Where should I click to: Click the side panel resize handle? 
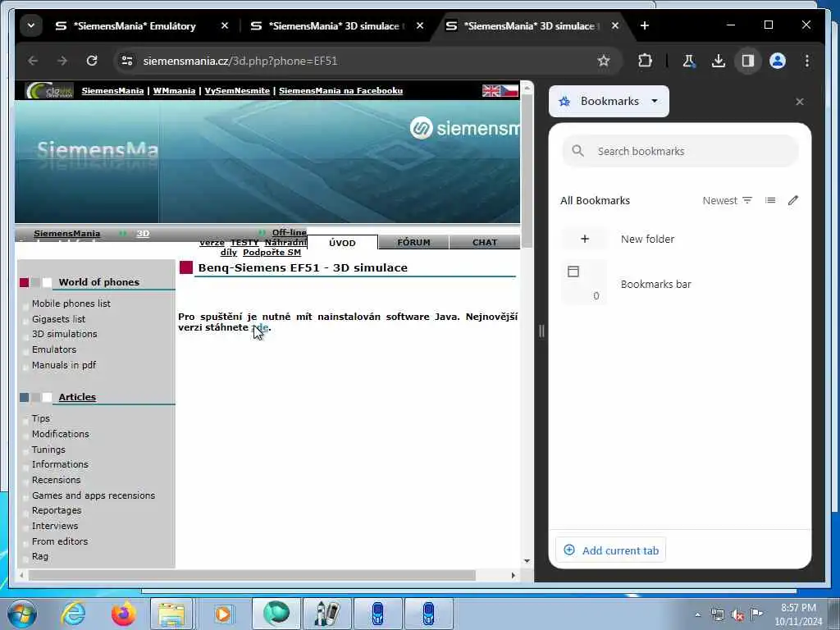pyautogui.click(x=541, y=331)
